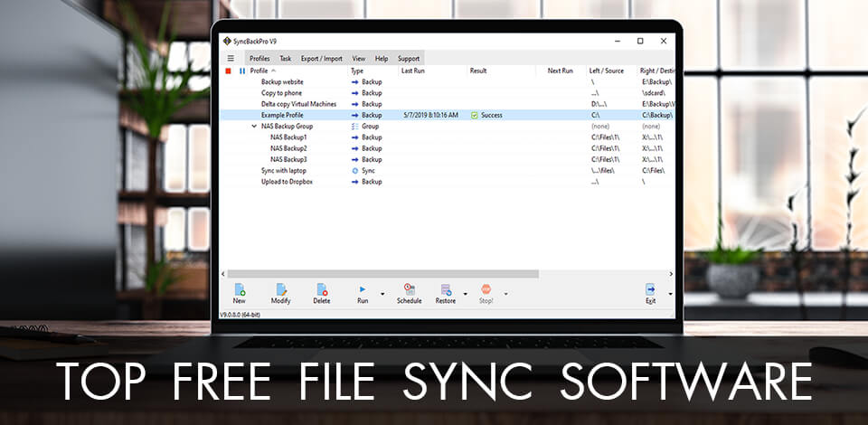Click the Schedule toolbar icon
Viewport: 868px width, 425px height.
coord(409,289)
